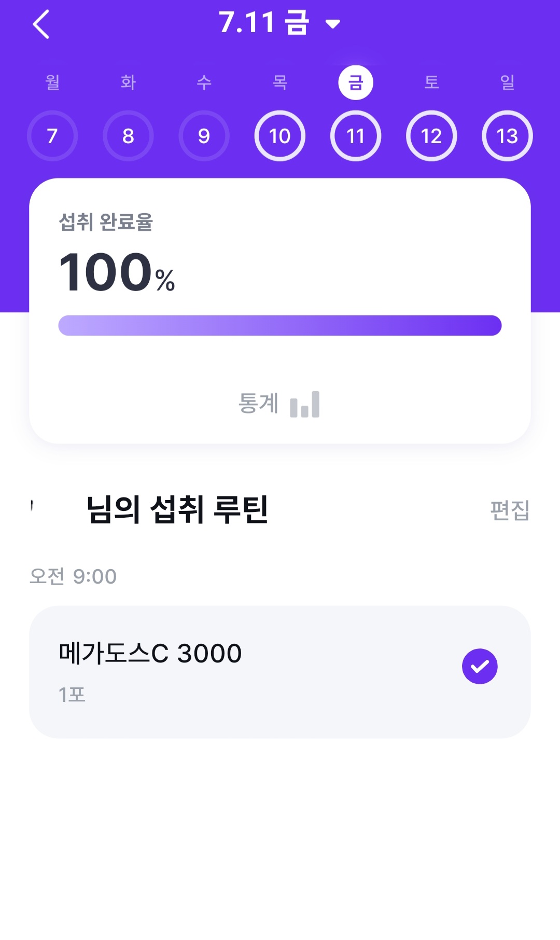Open the 7.11 금 date picker
The height and width of the screenshot is (940, 560).
pos(264,23)
